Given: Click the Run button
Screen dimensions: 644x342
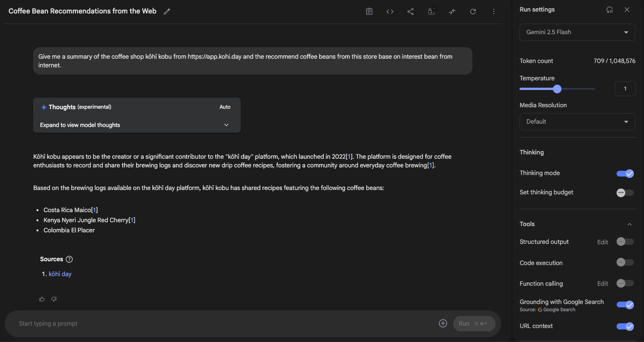Looking at the screenshot, I should point(474,324).
